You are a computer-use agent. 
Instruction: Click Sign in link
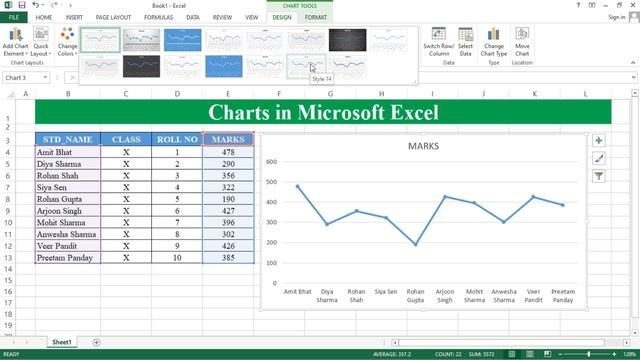pyautogui.click(x=617, y=17)
